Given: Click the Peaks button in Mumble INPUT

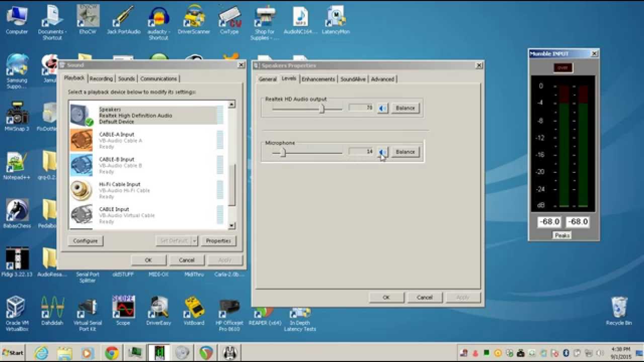Looking at the screenshot, I should click(x=562, y=235).
